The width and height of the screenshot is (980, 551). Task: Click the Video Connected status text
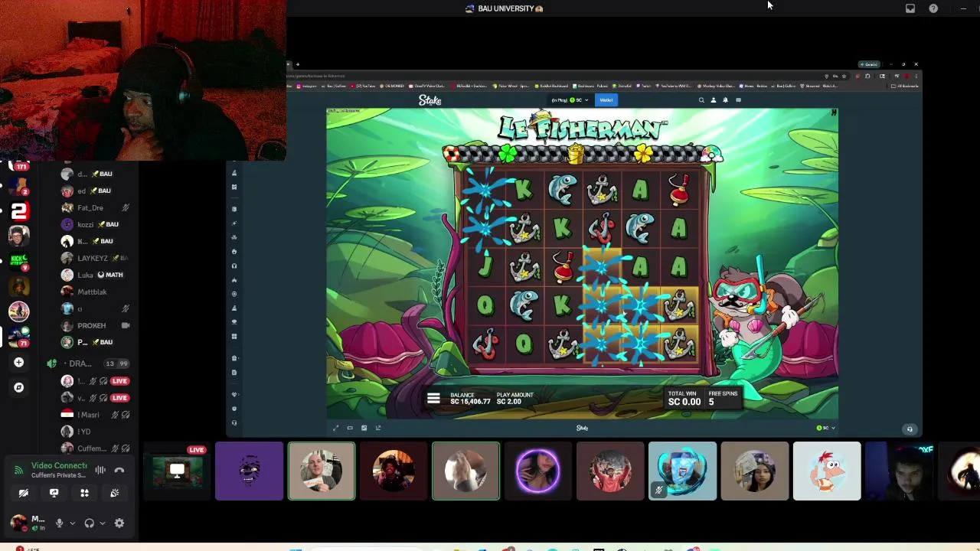(x=59, y=465)
